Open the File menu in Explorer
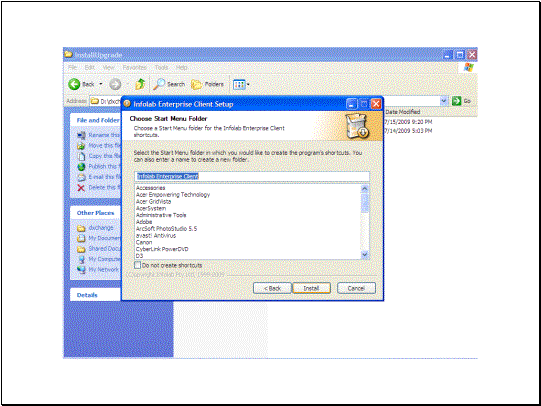 (72, 67)
